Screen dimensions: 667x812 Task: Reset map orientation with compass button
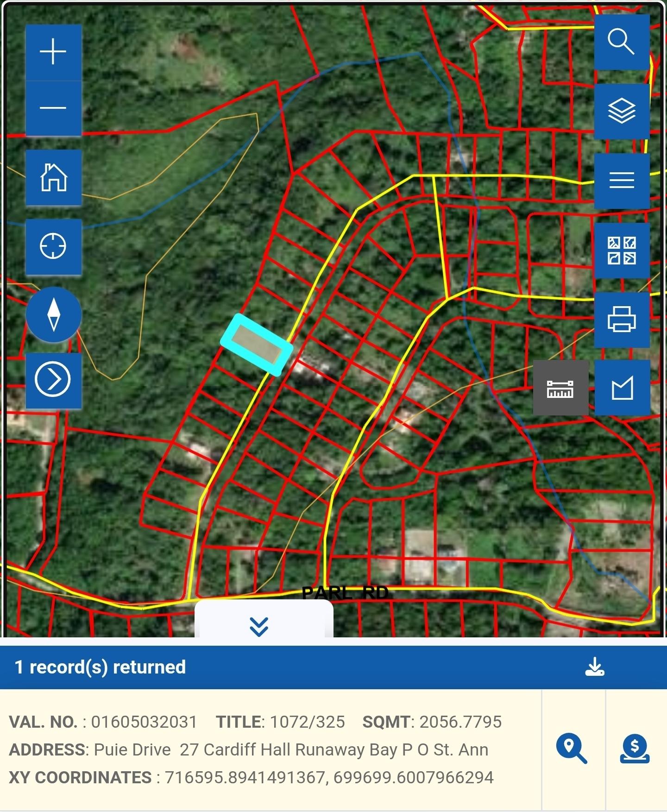(54, 315)
